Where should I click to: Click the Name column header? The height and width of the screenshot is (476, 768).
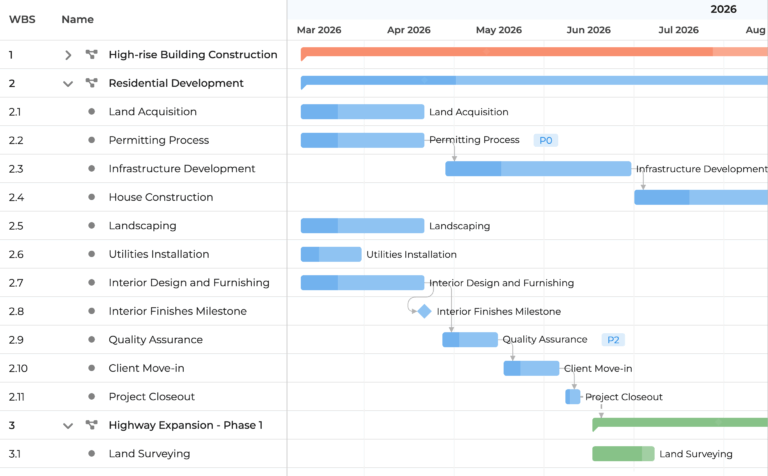click(x=77, y=19)
